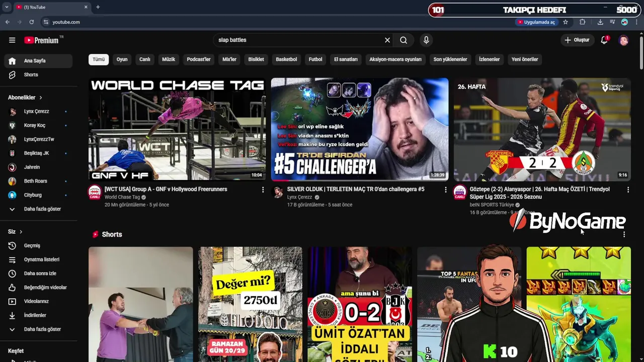Open Ana Sayfa in sidebar

(x=39, y=61)
